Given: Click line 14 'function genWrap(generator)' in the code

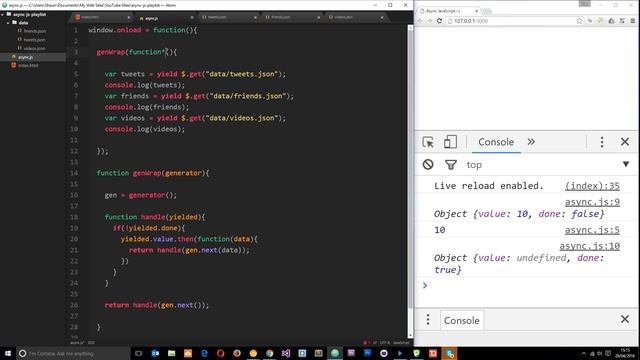Looking at the screenshot, I should point(153,173).
